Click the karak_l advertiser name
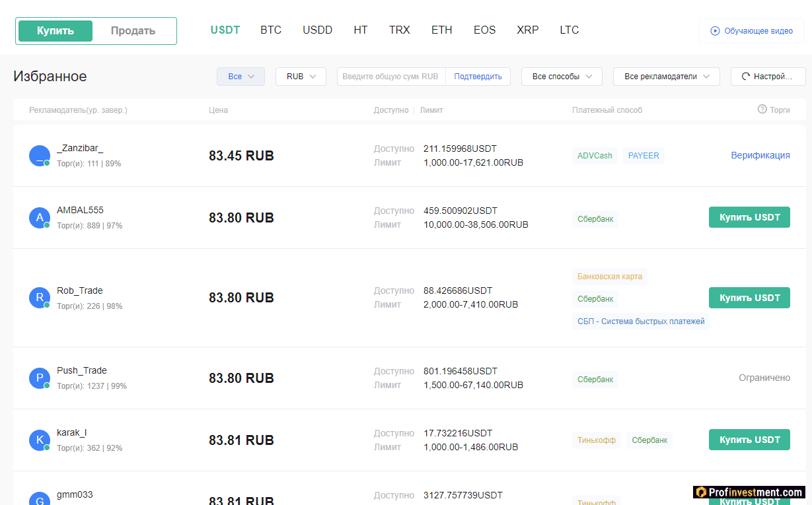 point(71,433)
